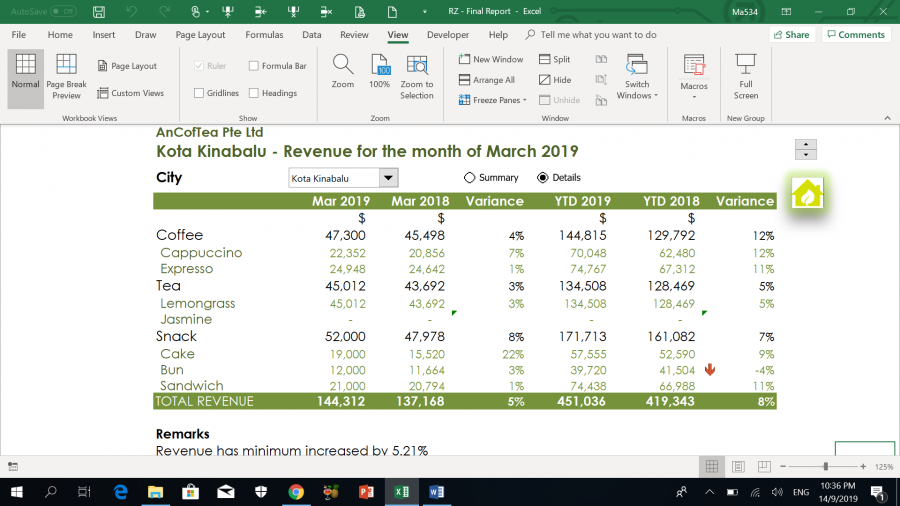Select Page Layout view in status bar
The image size is (900, 506).
pos(738,467)
